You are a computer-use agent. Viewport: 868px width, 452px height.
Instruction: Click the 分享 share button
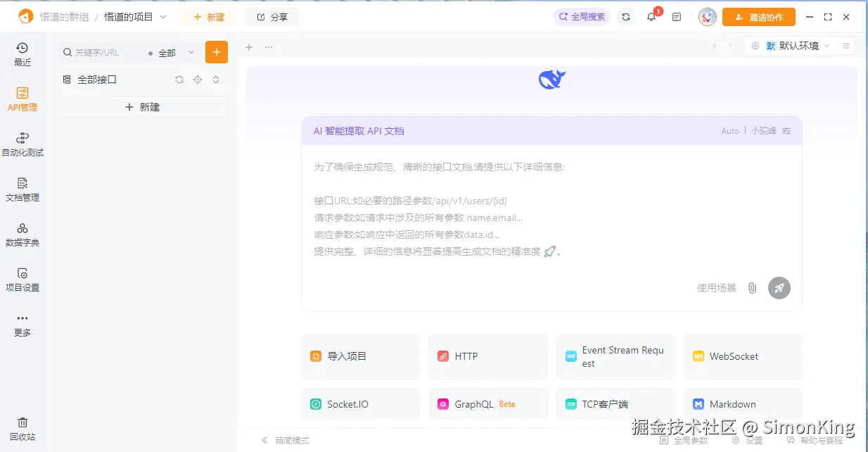coord(272,17)
